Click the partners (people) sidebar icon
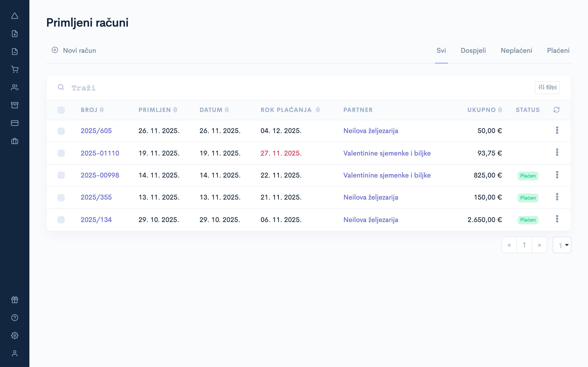 (x=14, y=87)
